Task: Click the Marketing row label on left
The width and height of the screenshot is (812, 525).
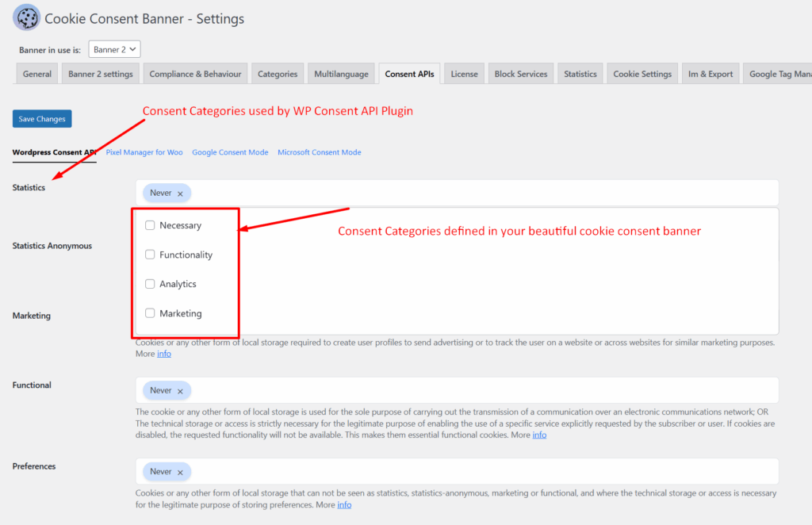Action: point(32,316)
